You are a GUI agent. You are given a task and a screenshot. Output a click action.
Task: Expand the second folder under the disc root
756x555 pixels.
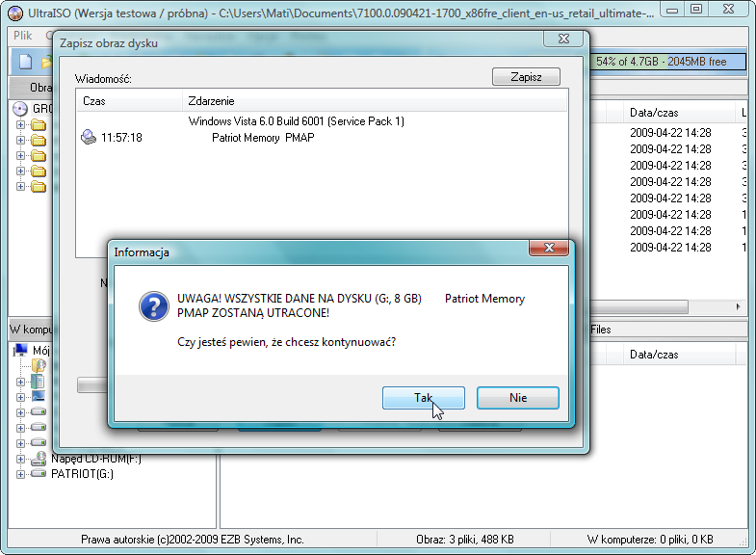pyautogui.click(x=20, y=141)
